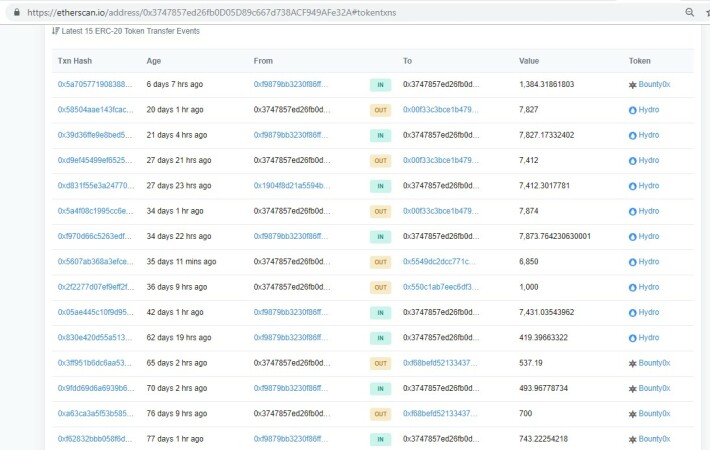Open Bounty0x token link on the 700 row
This screenshot has height=450, width=710.
point(654,414)
